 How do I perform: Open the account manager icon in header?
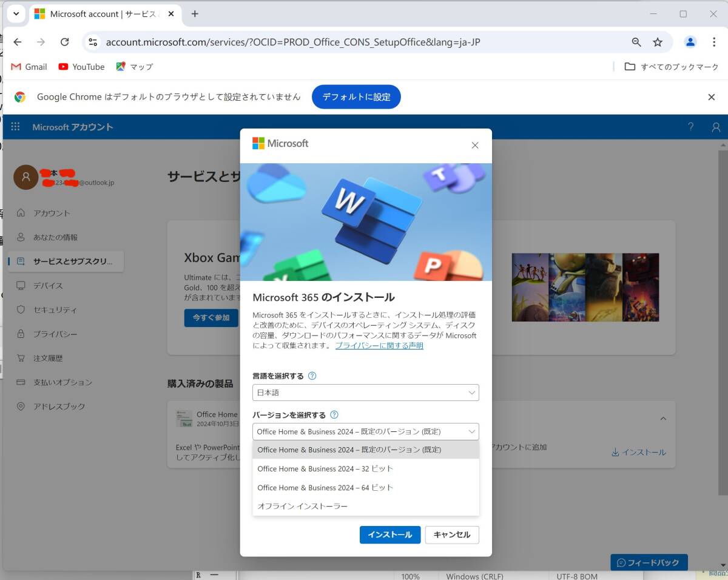point(716,127)
